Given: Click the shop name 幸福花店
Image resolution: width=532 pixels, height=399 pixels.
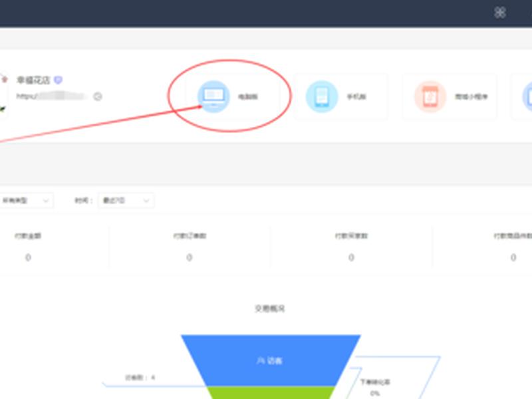Looking at the screenshot, I should tap(33, 80).
